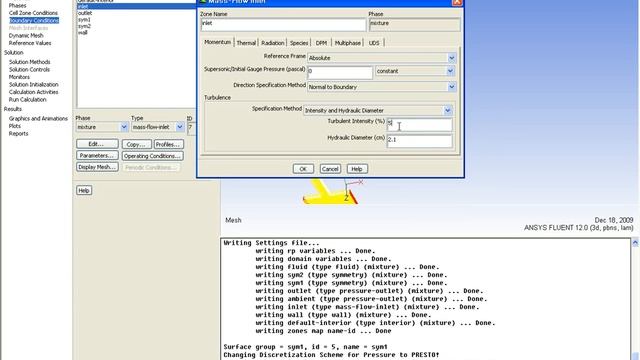Open Calculation Activities page

tap(33, 92)
